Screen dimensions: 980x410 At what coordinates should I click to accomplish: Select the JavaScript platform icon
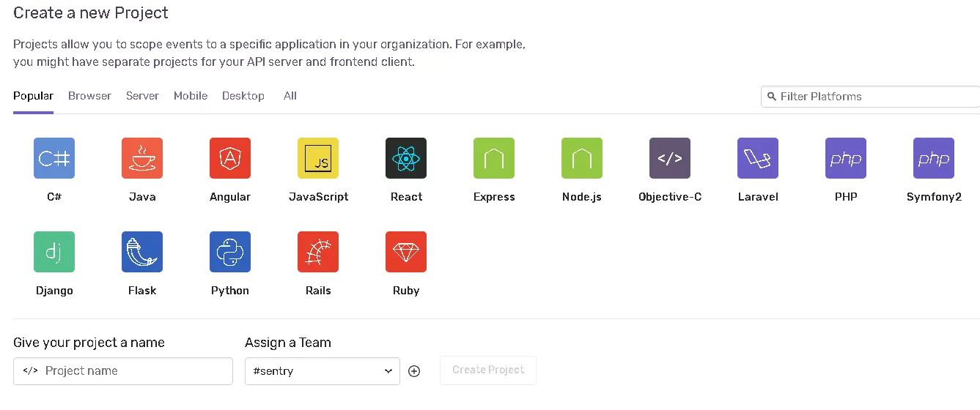(318, 158)
